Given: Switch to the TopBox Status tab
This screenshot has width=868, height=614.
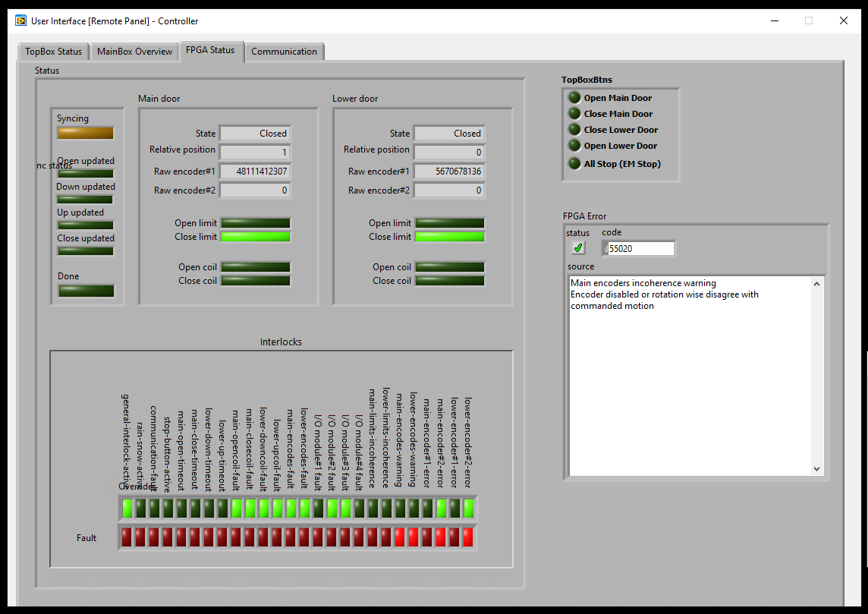Looking at the screenshot, I should (x=53, y=52).
